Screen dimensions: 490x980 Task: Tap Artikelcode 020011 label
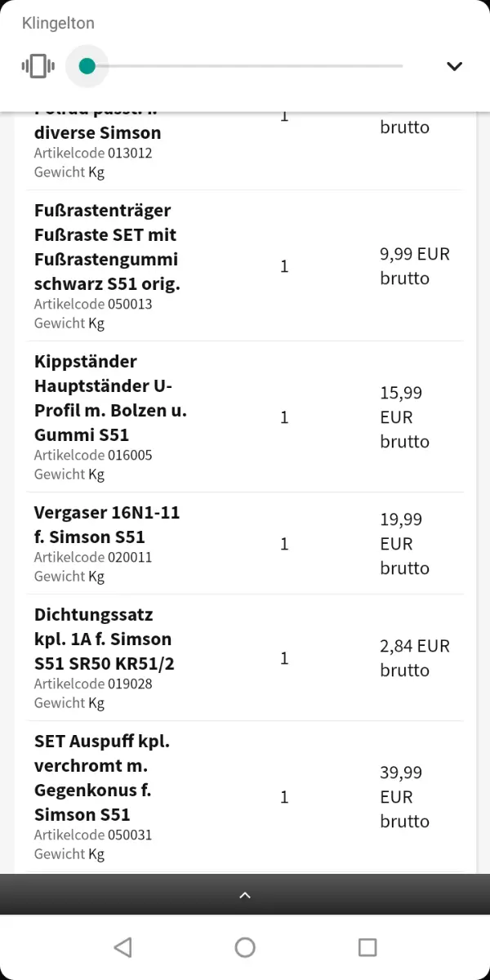coord(93,557)
